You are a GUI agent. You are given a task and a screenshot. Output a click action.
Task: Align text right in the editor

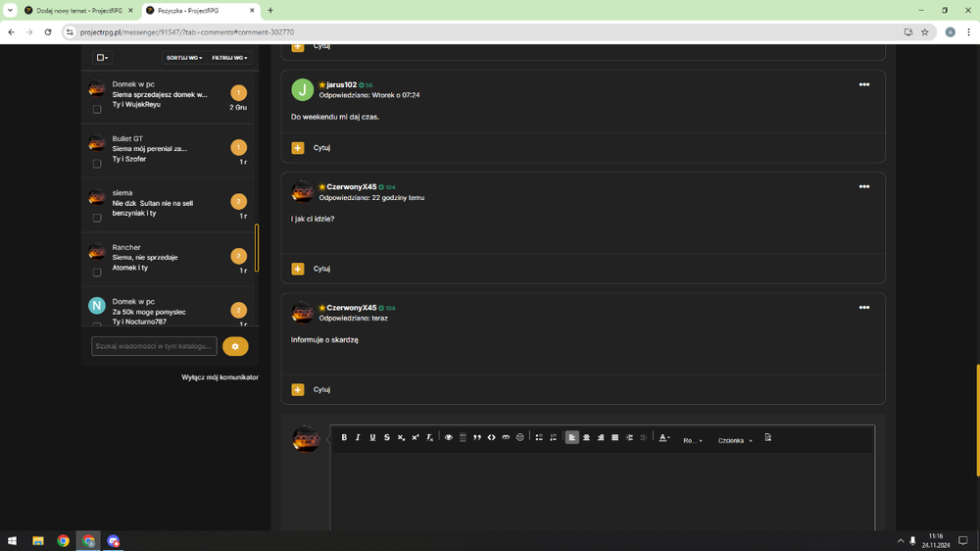(601, 438)
